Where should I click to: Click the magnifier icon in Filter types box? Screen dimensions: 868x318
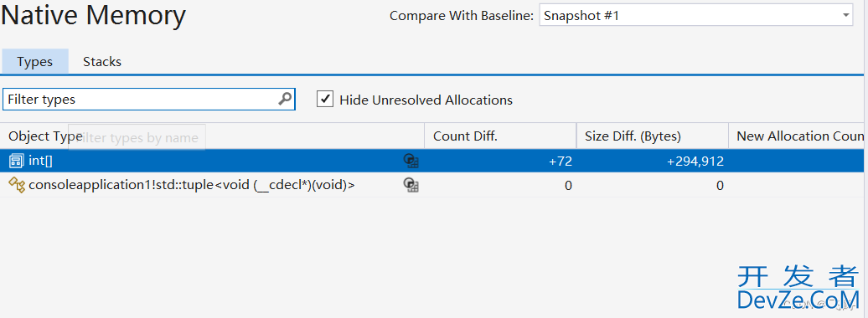pyautogui.click(x=285, y=99)
